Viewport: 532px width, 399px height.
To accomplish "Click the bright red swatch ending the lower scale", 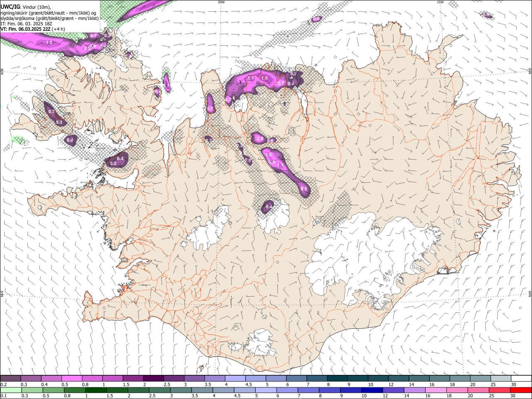I will pyautogui.click(x=520, y=390).
